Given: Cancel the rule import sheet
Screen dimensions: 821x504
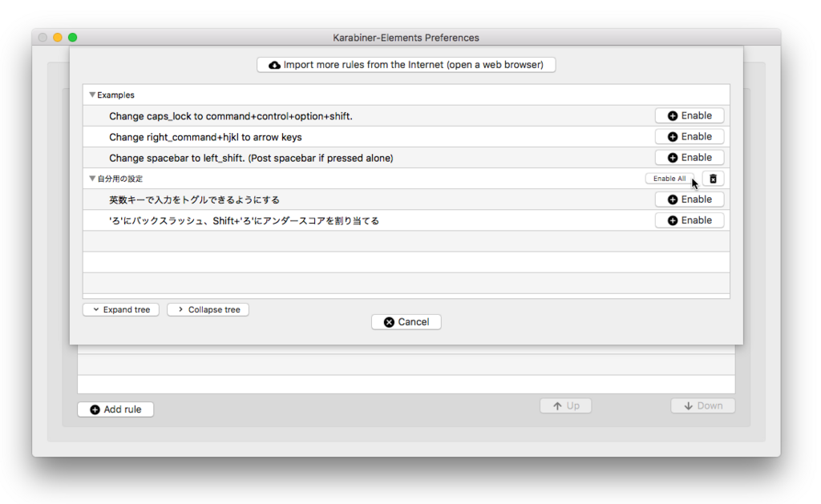Looking at the screenshot, I should [406, 322].
